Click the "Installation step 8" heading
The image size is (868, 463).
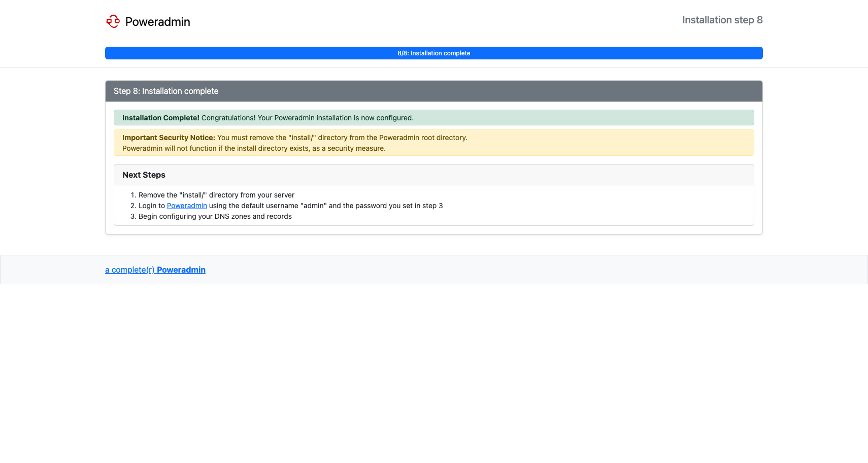point(722,20)
